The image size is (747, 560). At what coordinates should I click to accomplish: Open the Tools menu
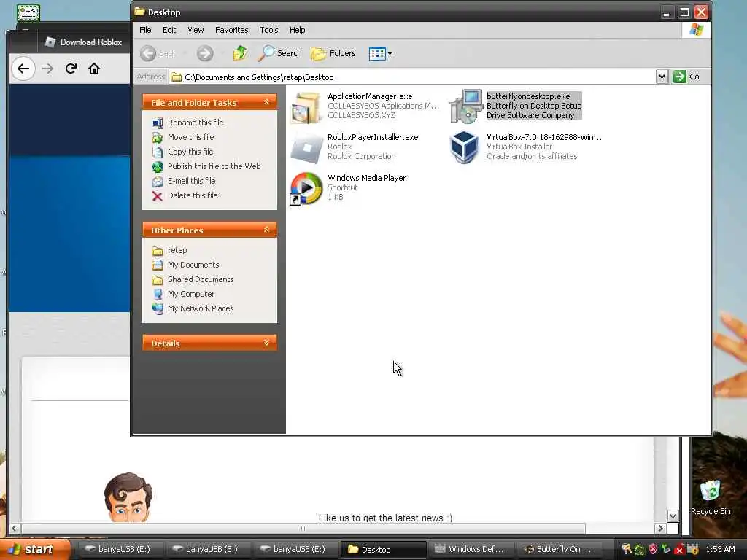(x=268, y=30)
